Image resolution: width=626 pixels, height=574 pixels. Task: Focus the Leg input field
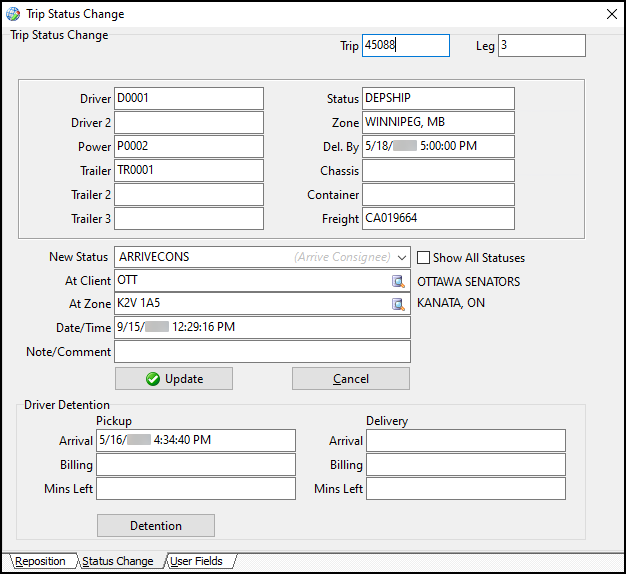pos(541,46)
